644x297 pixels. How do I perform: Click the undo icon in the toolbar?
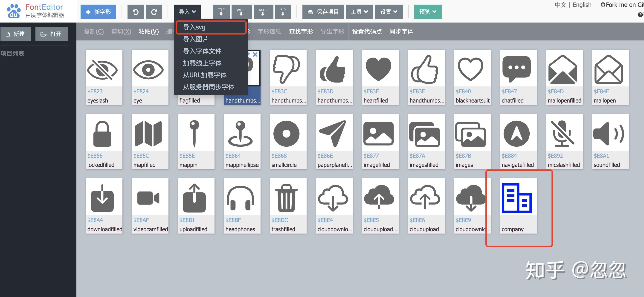point(135,11)
